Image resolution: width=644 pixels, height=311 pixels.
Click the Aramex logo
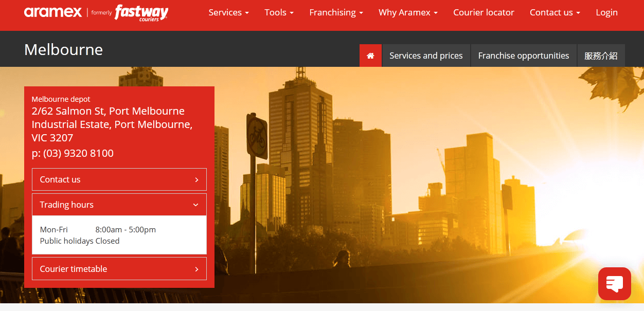(53, 12)
